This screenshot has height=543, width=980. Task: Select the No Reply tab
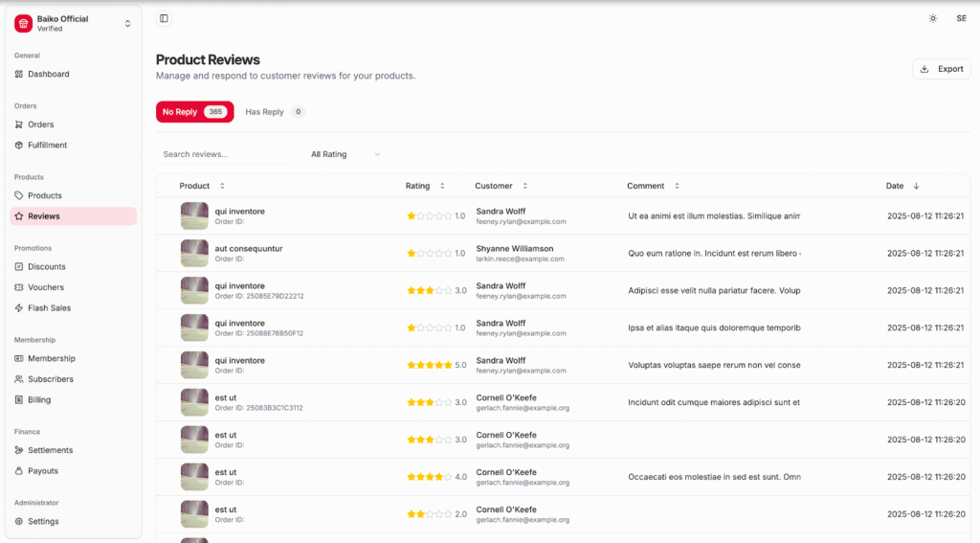[x=194, y=112]
